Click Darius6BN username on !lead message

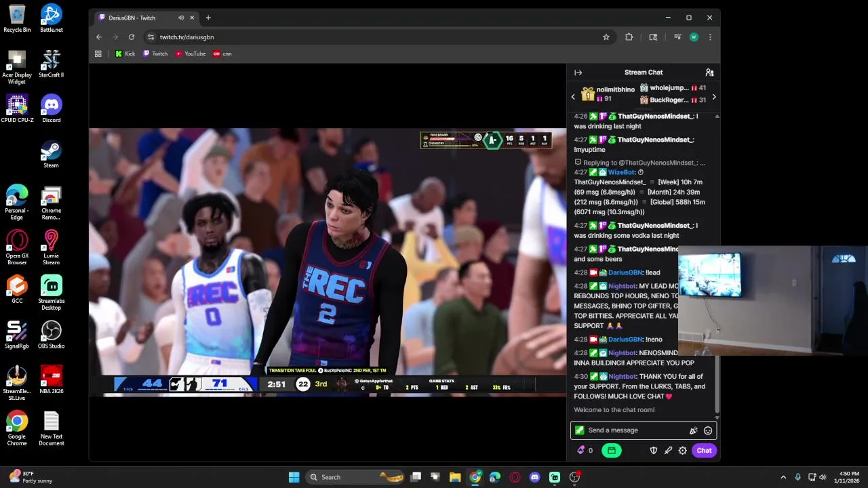[625, 272]
